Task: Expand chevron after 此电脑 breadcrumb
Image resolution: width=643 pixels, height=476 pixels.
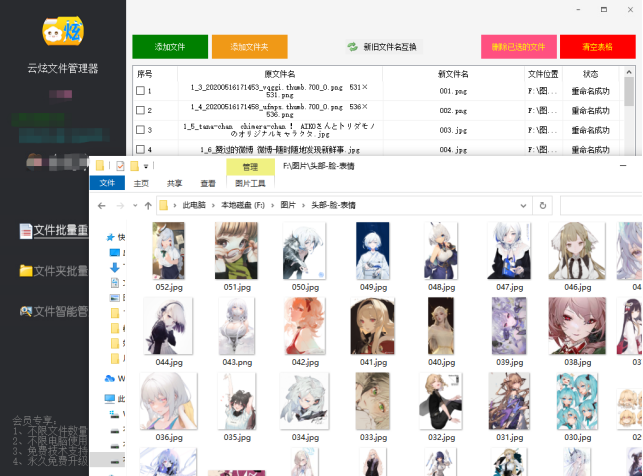Action: (213, 205)
